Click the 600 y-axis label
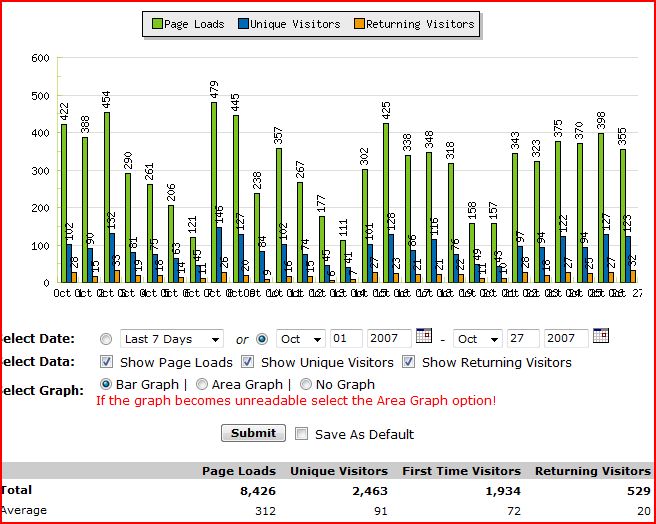 [41, 58]
